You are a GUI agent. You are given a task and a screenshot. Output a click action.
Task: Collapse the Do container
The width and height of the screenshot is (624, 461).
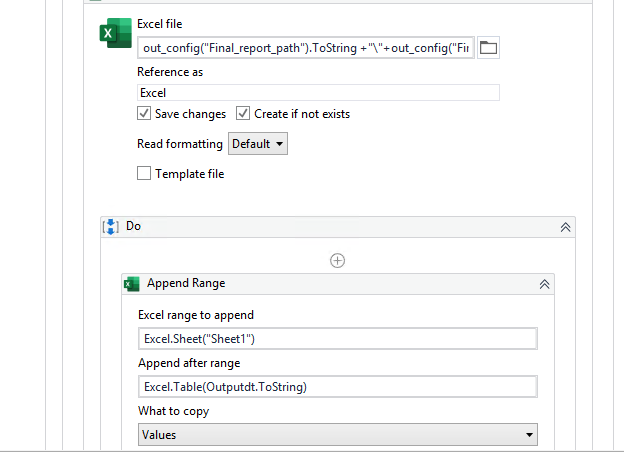[x=566, y=227]
